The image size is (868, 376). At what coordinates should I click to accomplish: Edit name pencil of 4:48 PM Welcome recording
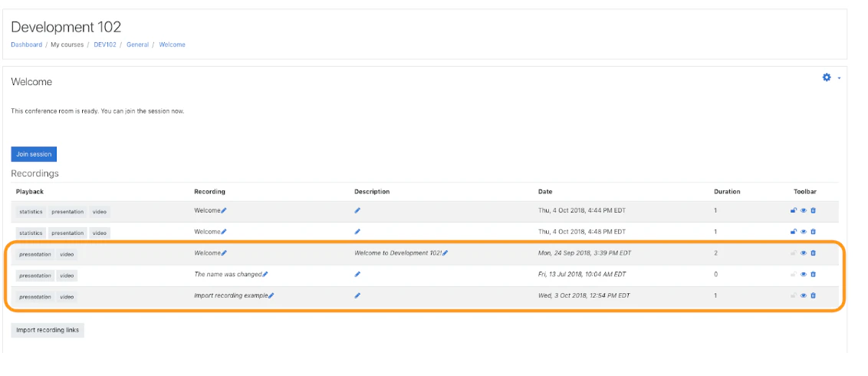pyautogui.click(x=224, y=232)
